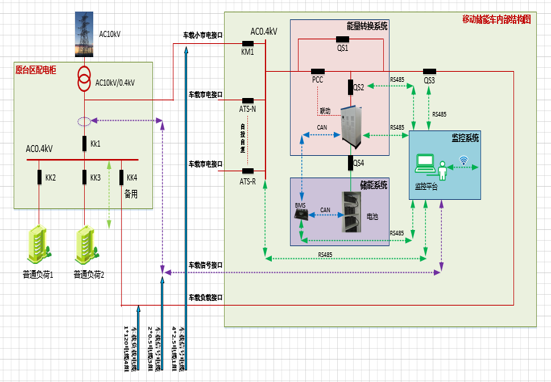Screen dimensions: 551x382
Task: Select the battery rack image
Action: click(x=351, y=212)
